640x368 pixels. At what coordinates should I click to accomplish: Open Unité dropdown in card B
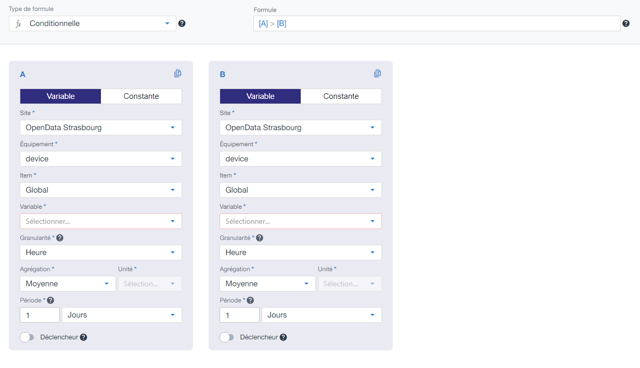coord(350,284)
